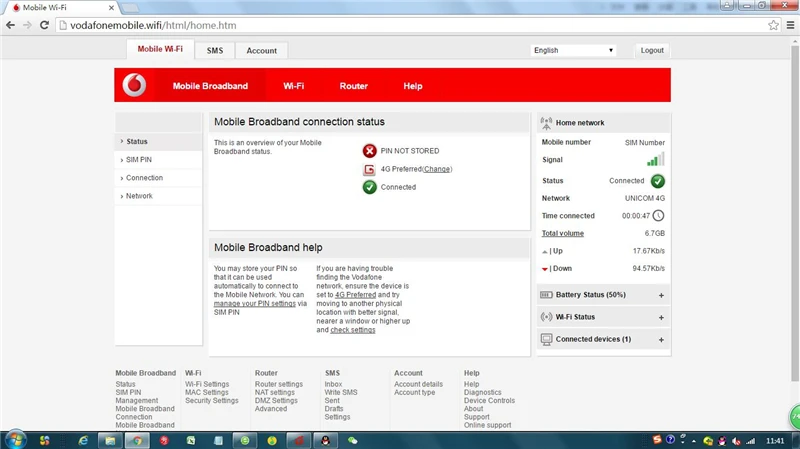Click the Change link next to 4G Preferred
The height and width of the screenshot is (449, 800).
437,169
